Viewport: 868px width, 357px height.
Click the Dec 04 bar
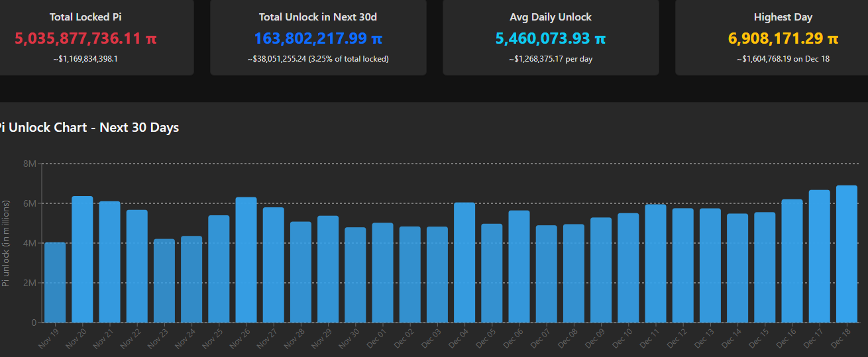click(x=464, y=262)
